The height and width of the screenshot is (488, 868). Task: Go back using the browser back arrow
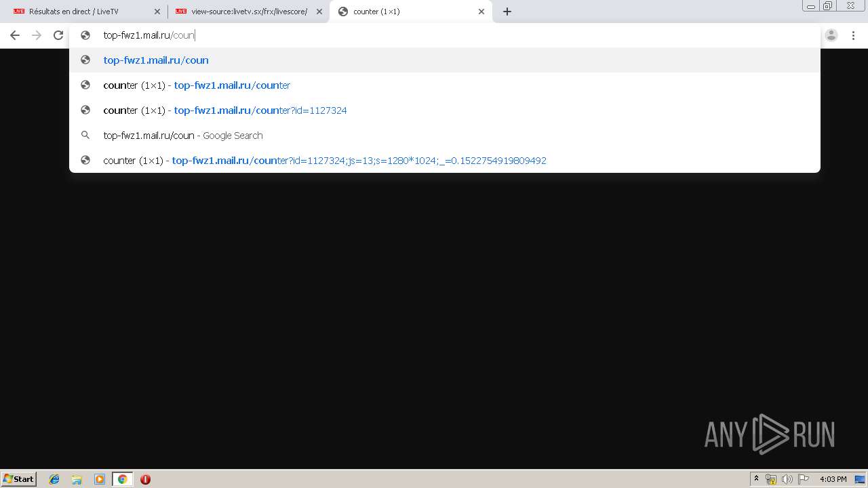point(15,35)
